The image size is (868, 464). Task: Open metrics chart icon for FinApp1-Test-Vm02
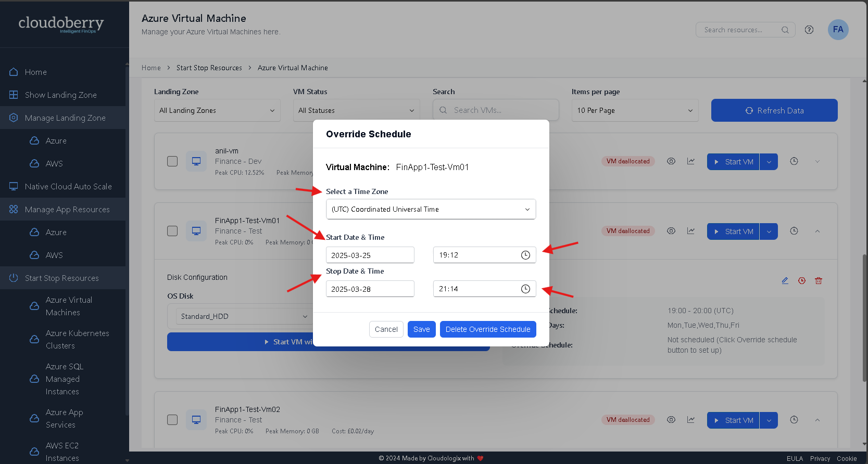pyautogui.click(x=691, y=420)
